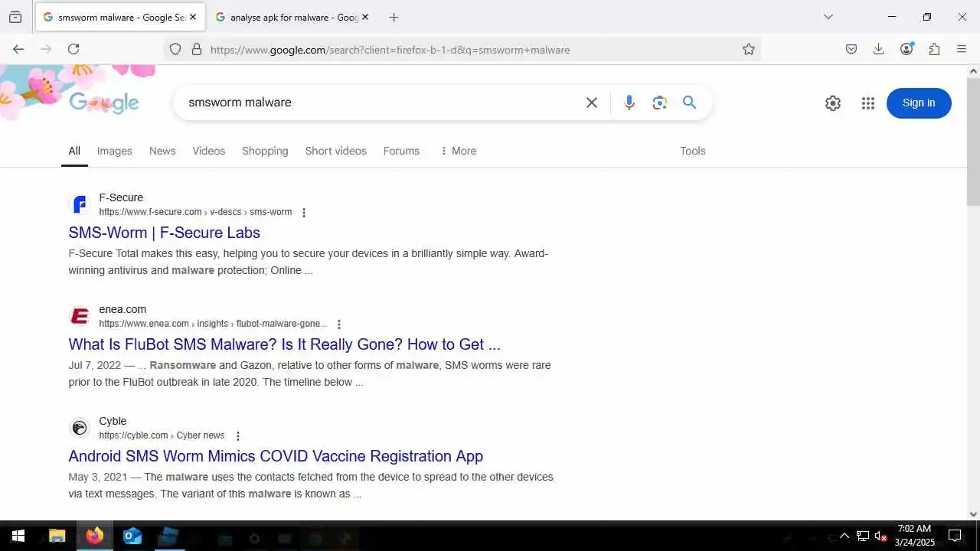The image size is (980, 551).
Task: Open options menu for F-Secure result
Action: 304,213
